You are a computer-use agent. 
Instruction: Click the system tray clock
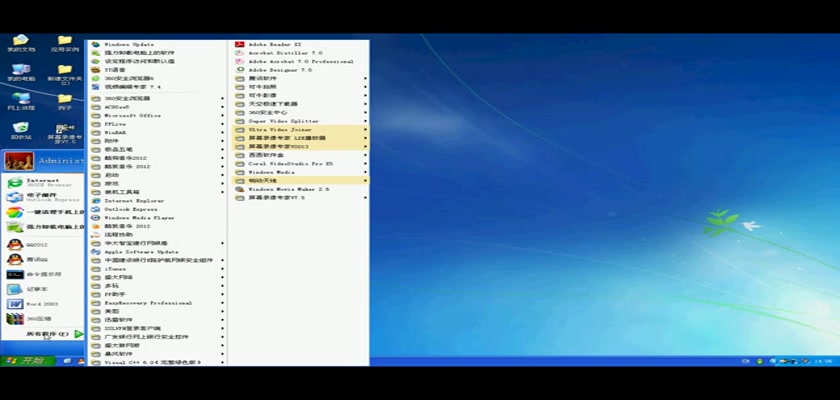(823, 361)
